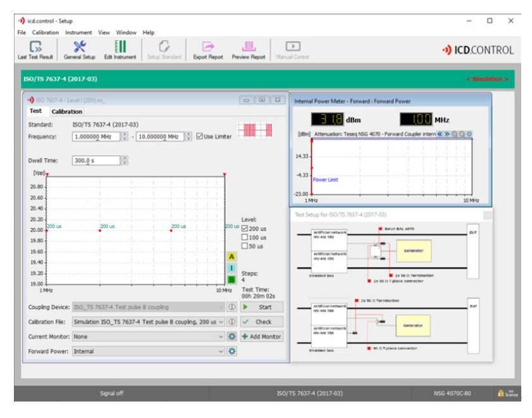Viewport: 532px width, 418px height.
Task: Open the View menu
Action: pos(104,32)
